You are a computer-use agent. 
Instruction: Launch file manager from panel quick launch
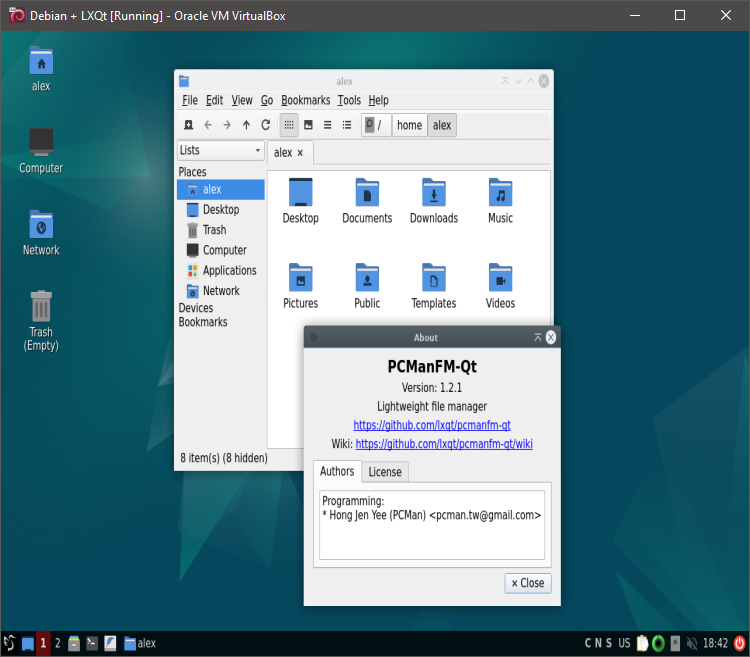point(74,644)
